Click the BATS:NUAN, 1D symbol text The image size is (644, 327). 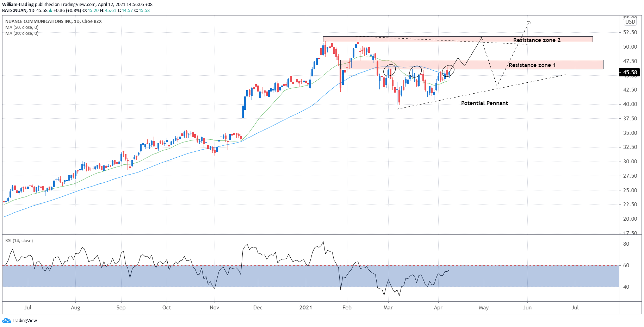pyautogui.click(x=18, y=11)
